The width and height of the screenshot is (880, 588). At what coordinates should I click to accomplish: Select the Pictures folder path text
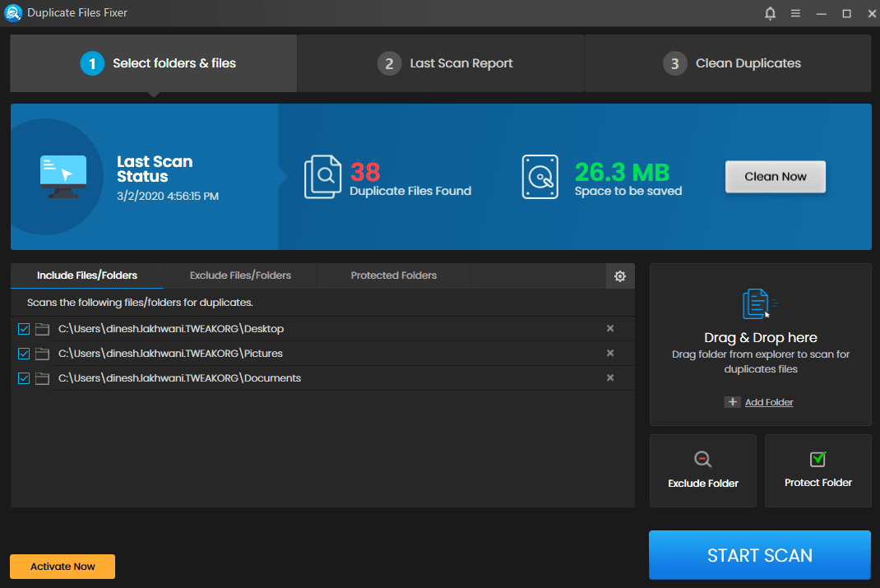[170, 354]
